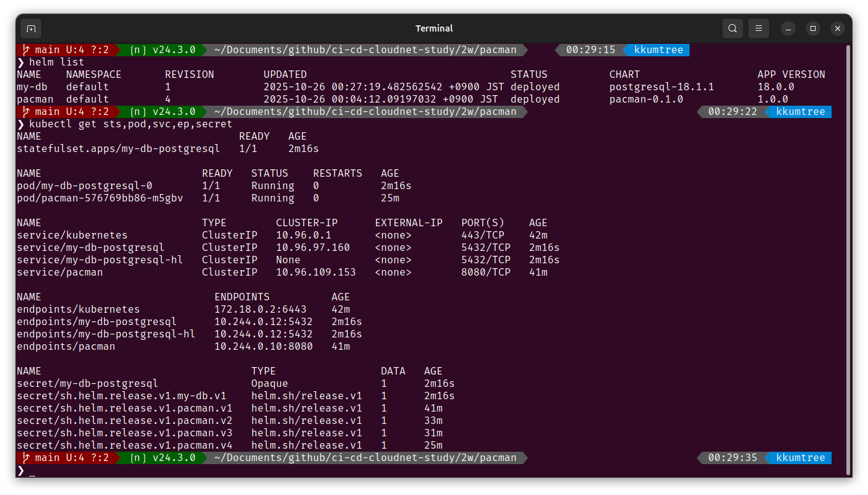Image resolution: width=868 pixels, height=495 pixels.
Task: Click service/kubernetes row name
Action: coord(72,235)
